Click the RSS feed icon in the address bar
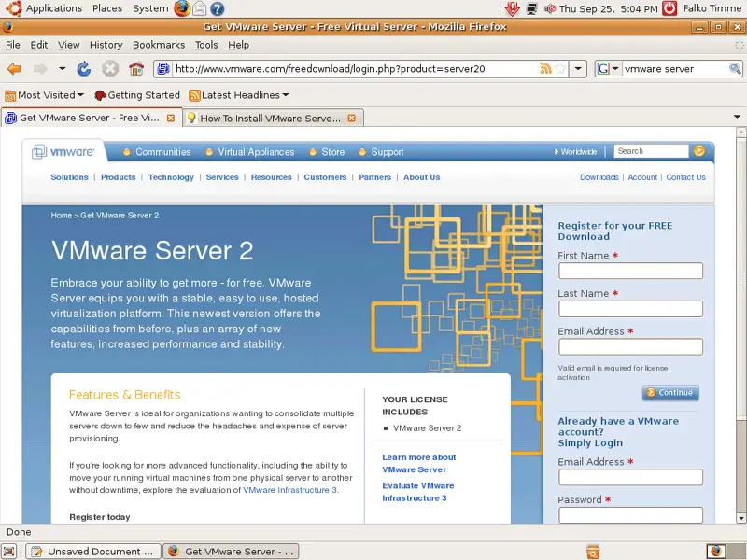This screenshot has height=560, width=747. pos(545,68)
